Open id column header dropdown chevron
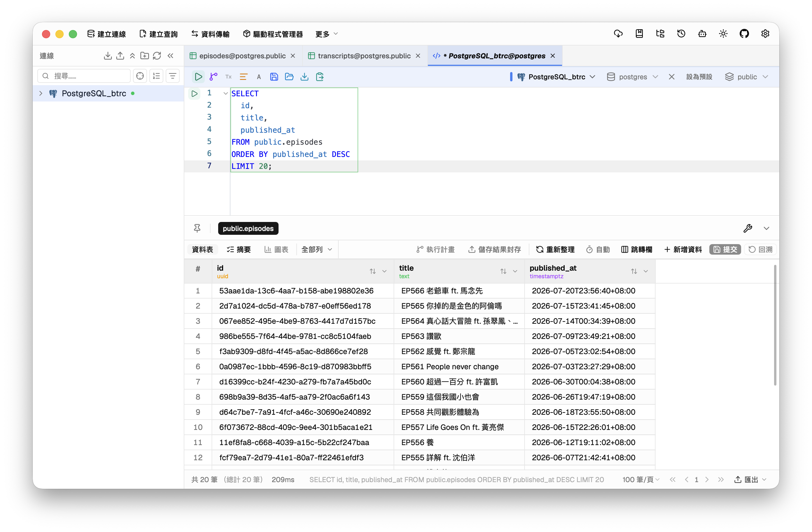Image resolution: width=812 pixels, height=532 pixels. [x=384, y=271]
